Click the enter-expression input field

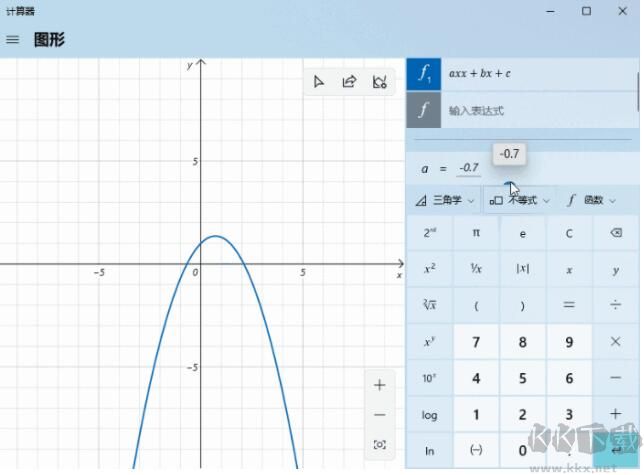point(539,110)
